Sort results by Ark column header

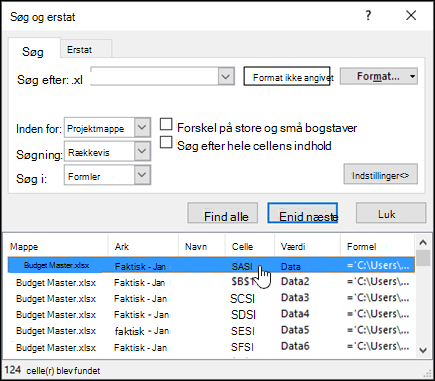143,246
